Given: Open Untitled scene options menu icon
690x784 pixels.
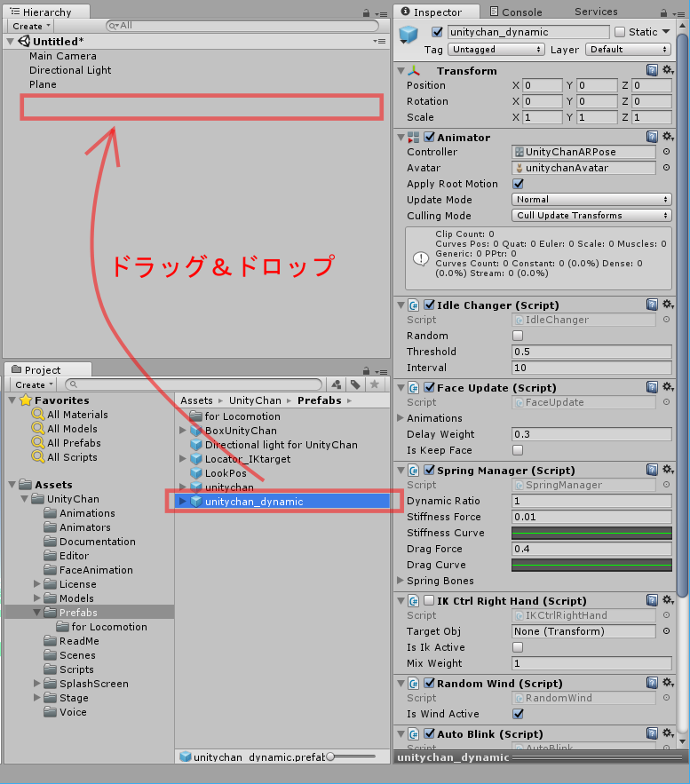Looking at the screenshot, I should 379,42.
